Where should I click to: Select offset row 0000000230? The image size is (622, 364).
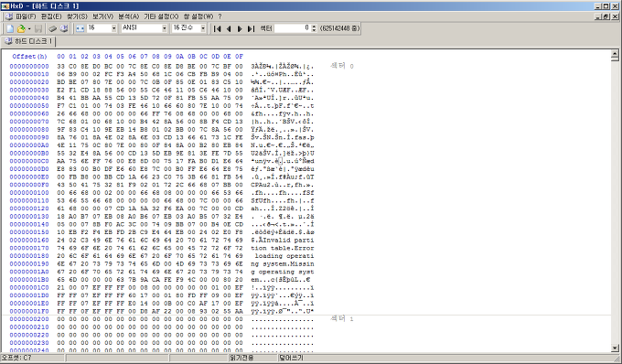point(29,343)
